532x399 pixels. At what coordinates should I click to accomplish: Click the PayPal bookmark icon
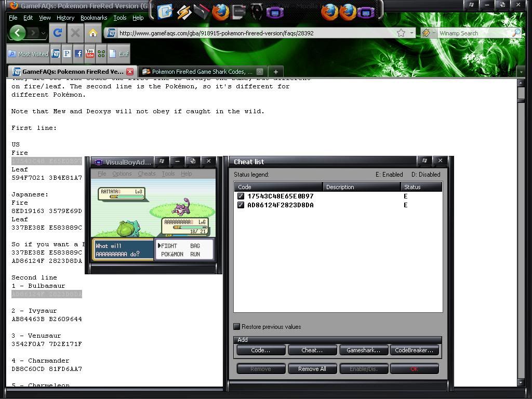(66, 54)
